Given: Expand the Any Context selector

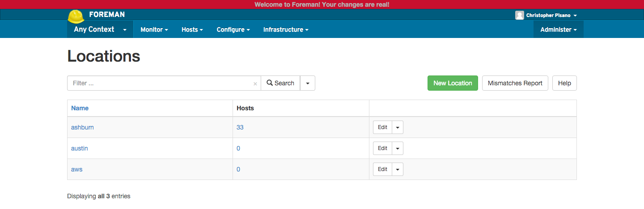Looking at the screenshot, I should click(x=100, y=29).
